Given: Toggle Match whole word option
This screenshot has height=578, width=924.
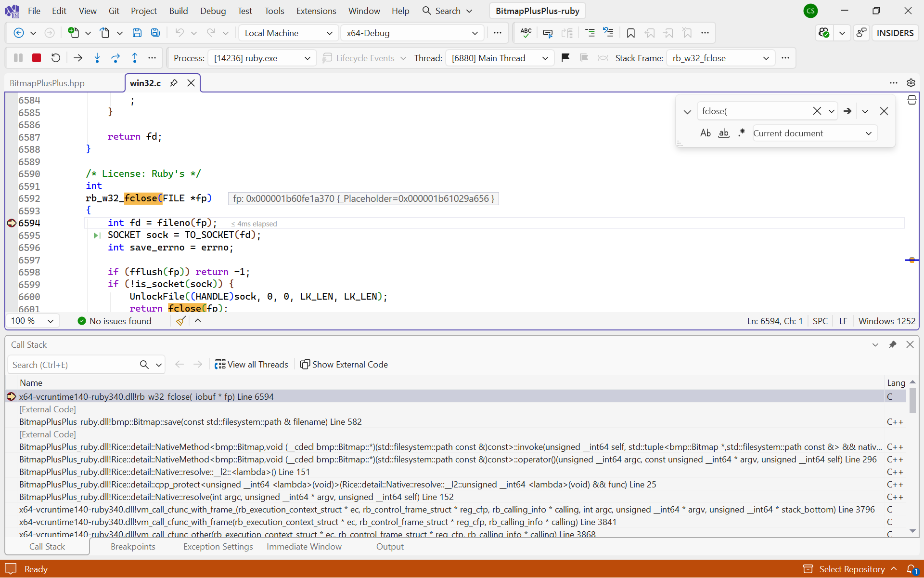Looking at the screenshot, I should [723, 133].
